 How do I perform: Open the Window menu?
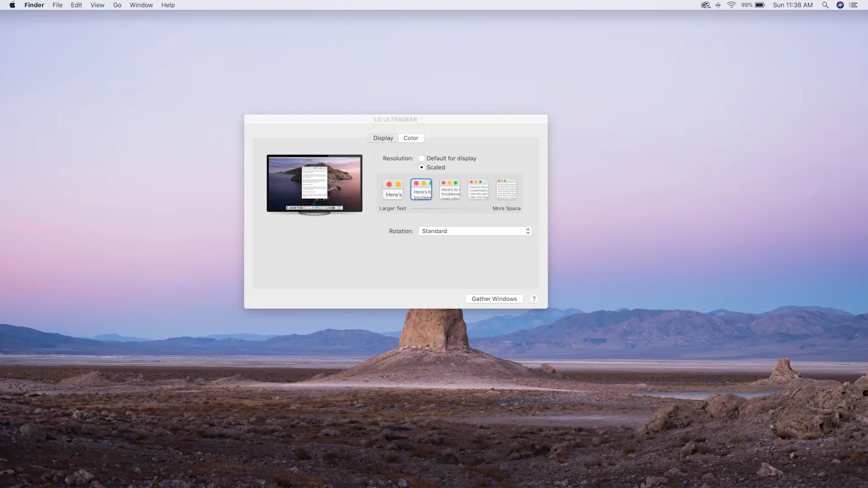pyautogui.click(x=141, y=5)
